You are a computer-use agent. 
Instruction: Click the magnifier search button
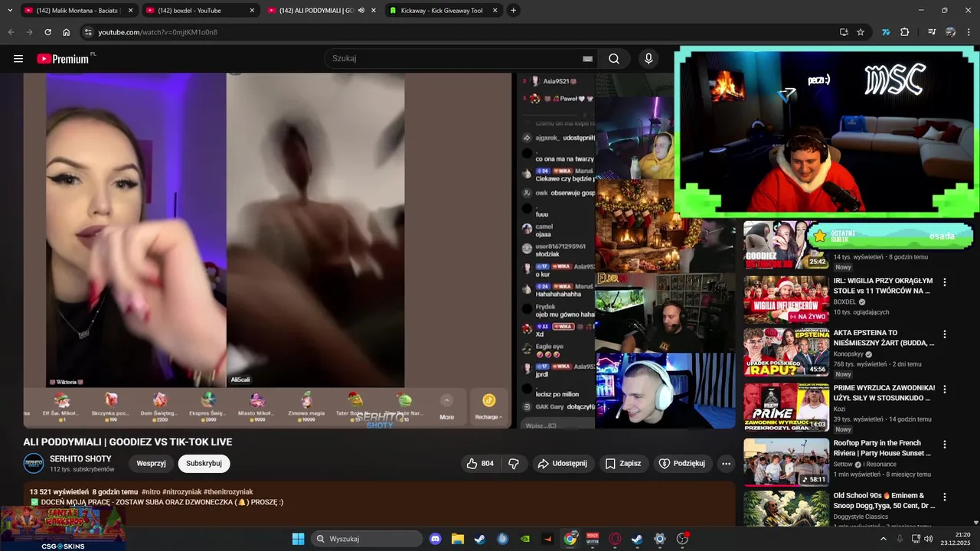pos(614,59)
